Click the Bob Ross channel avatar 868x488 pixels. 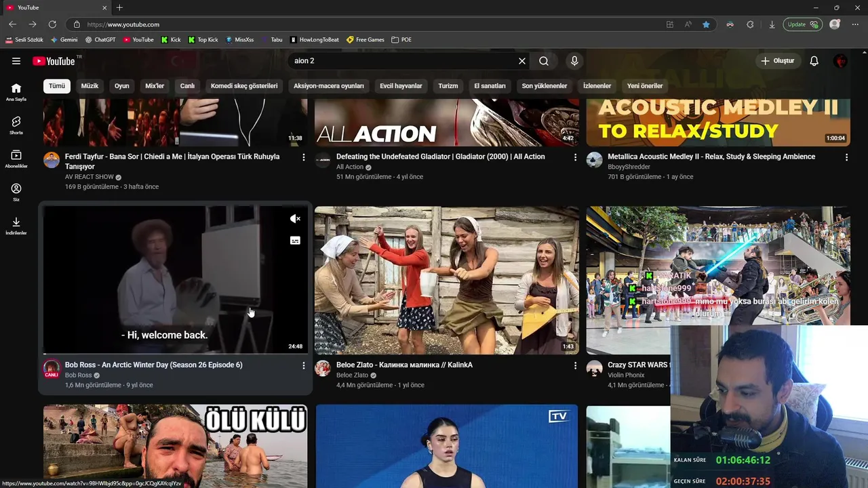click(x=52, y=369)
